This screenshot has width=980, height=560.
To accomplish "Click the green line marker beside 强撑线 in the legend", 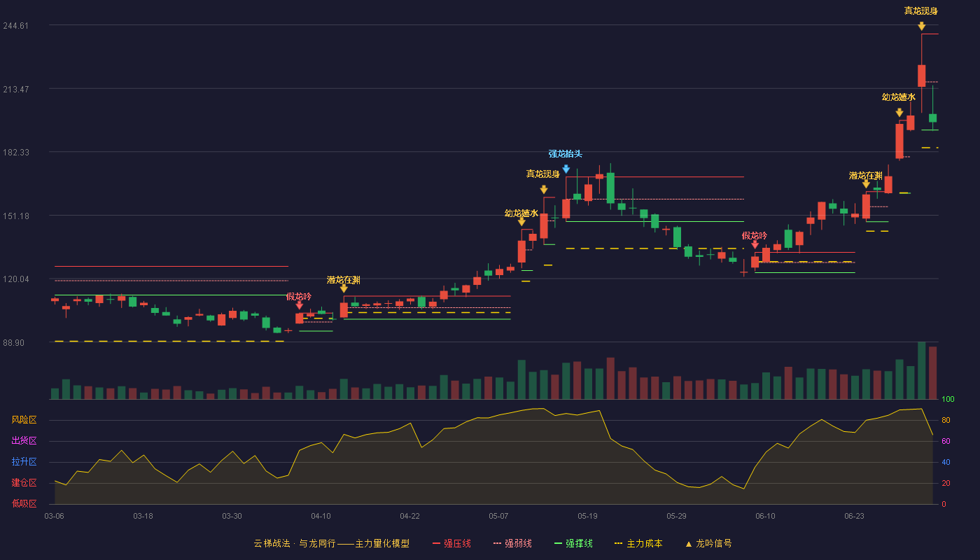I will [x=558, y=543].
